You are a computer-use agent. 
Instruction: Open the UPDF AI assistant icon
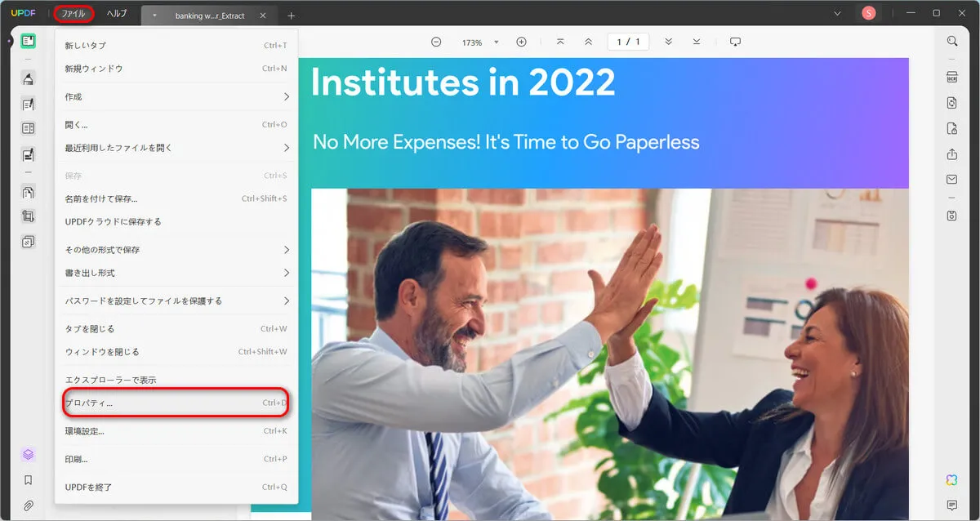(x=952, y=479)
